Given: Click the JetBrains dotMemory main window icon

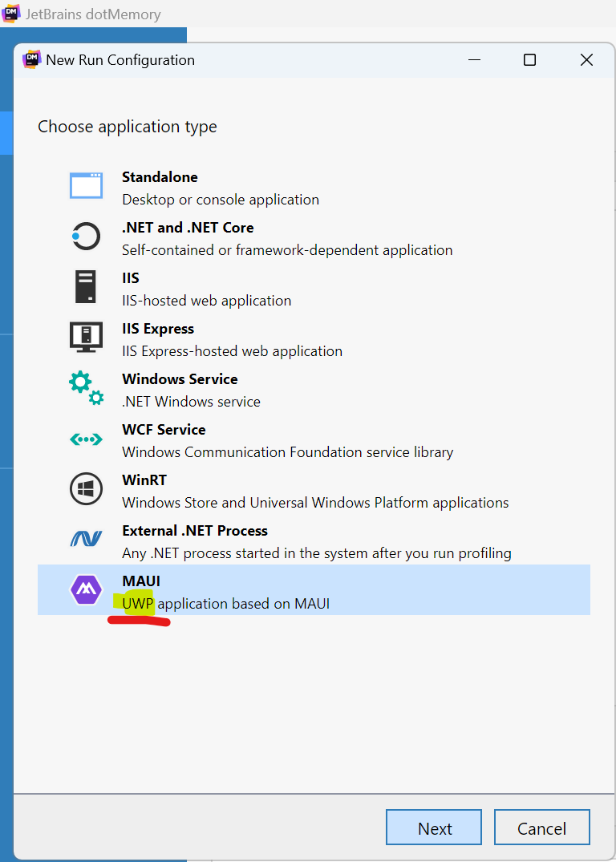Looking at the screenshot, I should (11, 12).
